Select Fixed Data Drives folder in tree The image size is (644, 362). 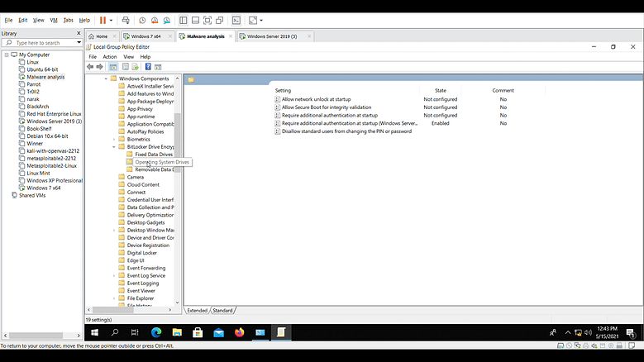point(154,155)
